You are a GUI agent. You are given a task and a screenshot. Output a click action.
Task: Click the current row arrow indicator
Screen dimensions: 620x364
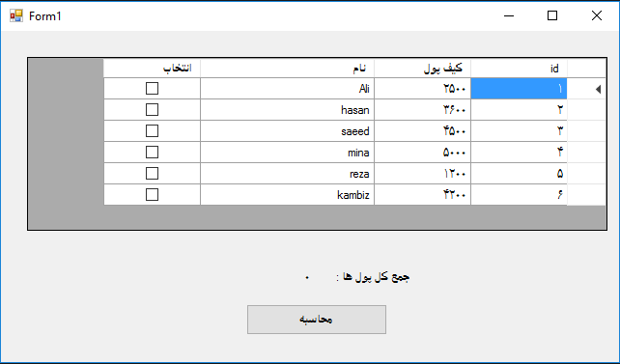click(598, 90)
